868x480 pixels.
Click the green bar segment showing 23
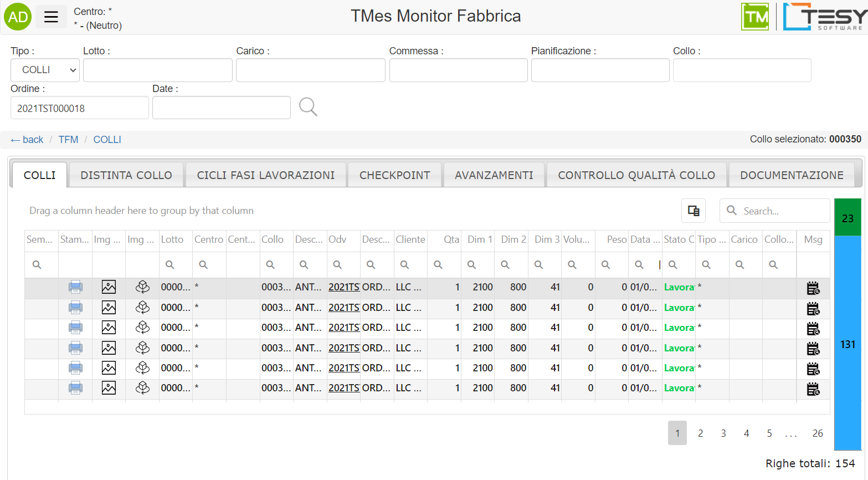[x=848, y=218]
